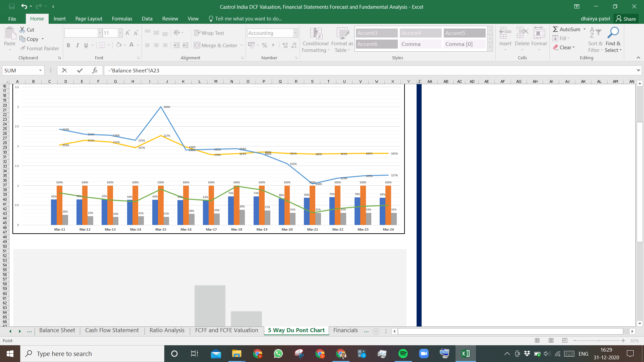Open the font size dropdown
Image resolution: width=644 pixels, height=362 pixels.
[120, 33]
